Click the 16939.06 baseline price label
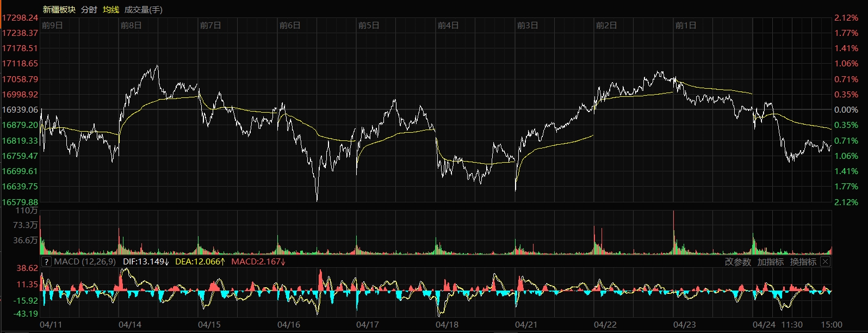This screenshot has height=333, width=868. coord(20,110)
